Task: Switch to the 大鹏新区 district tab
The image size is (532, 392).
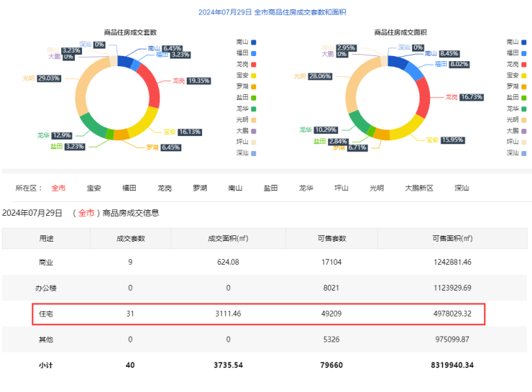Action: [x=419, y=188]
